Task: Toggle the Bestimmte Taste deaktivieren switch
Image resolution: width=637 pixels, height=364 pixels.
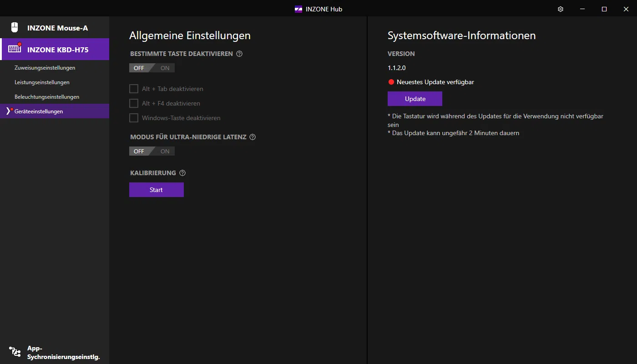Action: 152,68
